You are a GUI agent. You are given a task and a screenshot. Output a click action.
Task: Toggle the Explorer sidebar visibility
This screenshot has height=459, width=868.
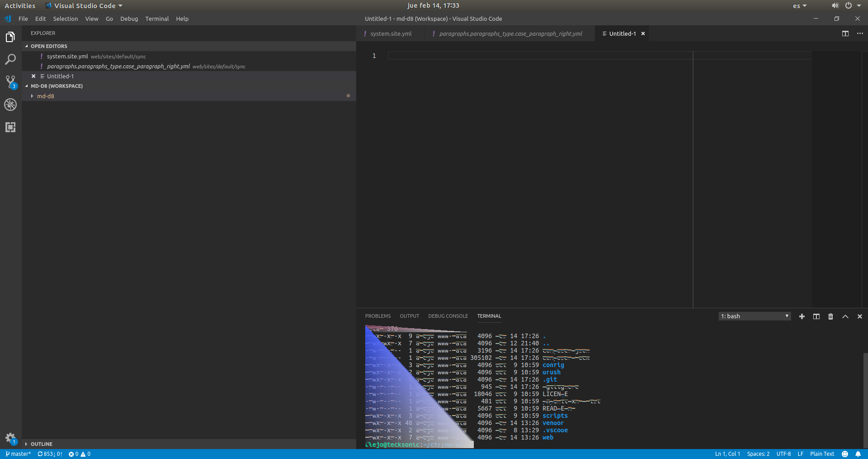[10, 37]
